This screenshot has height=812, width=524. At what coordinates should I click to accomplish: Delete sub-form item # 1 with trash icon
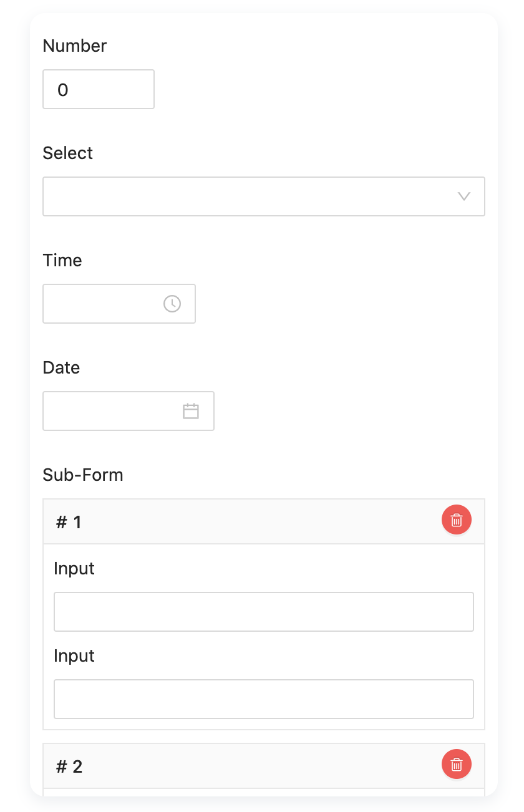457,520
